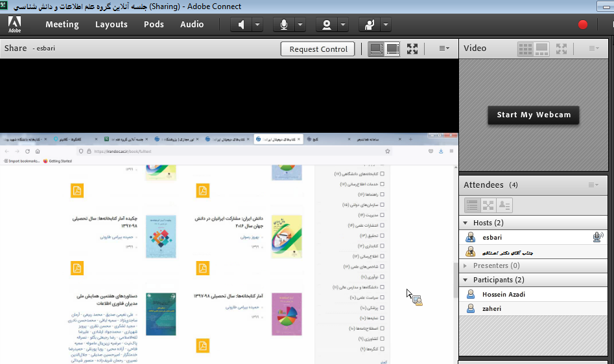Open the Layouts menu
Screen dimensions: 614x364
[x=112, y=25]
